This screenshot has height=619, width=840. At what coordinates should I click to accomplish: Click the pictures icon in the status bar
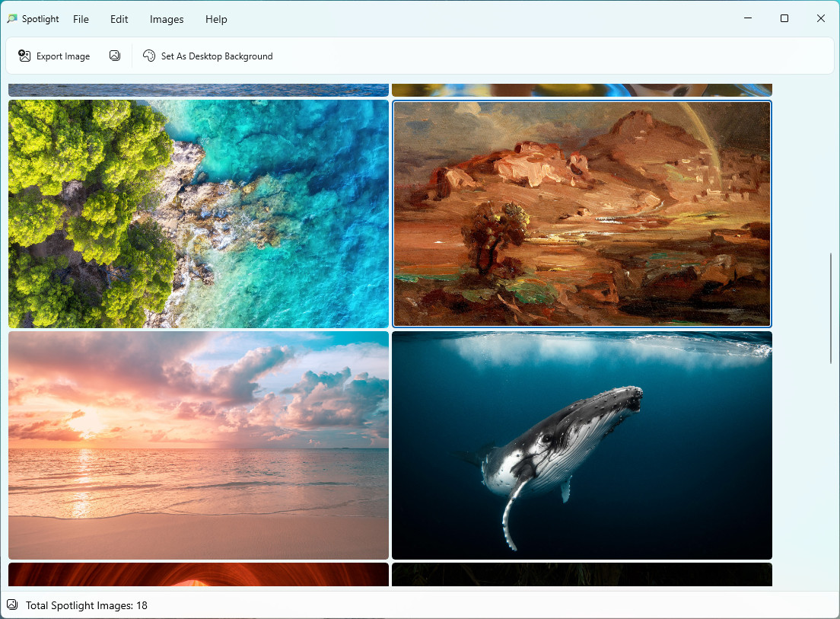pyautogui.click(x=12, y=605)
